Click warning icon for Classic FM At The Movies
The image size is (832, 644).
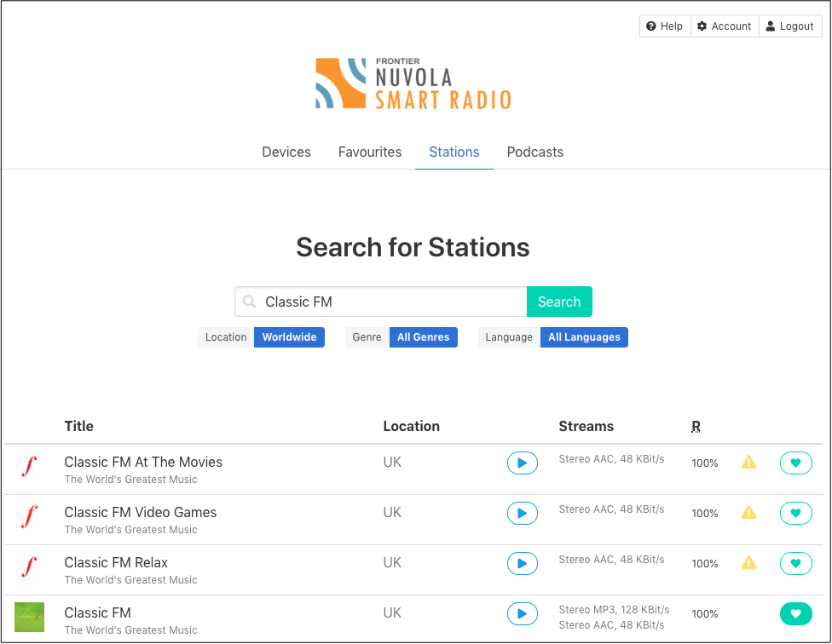tap(748, 463)
